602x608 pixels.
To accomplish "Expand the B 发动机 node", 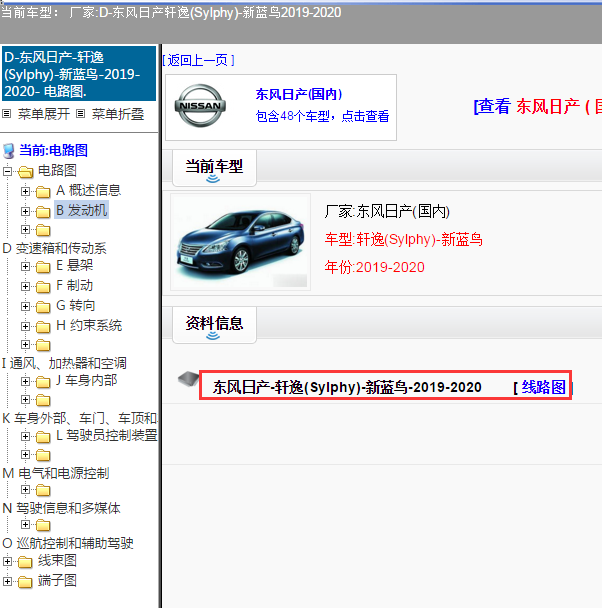I will [25, 211].
